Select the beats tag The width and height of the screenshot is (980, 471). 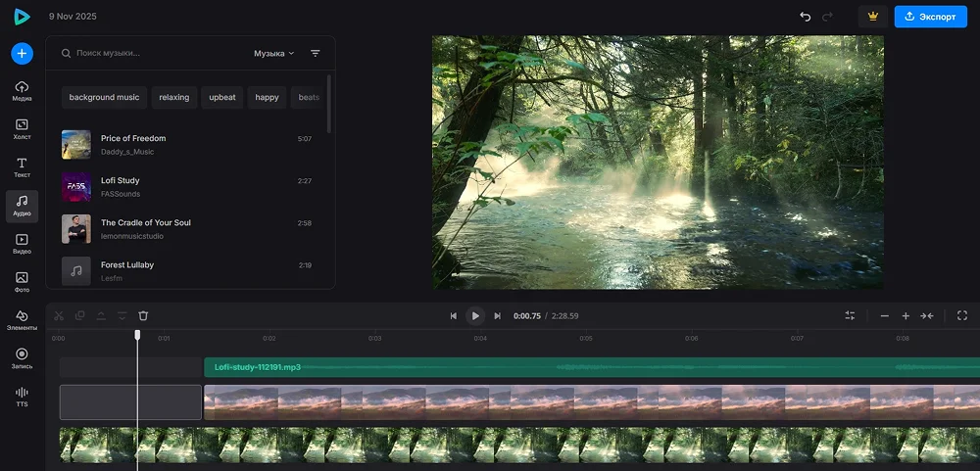coord(308,98)
